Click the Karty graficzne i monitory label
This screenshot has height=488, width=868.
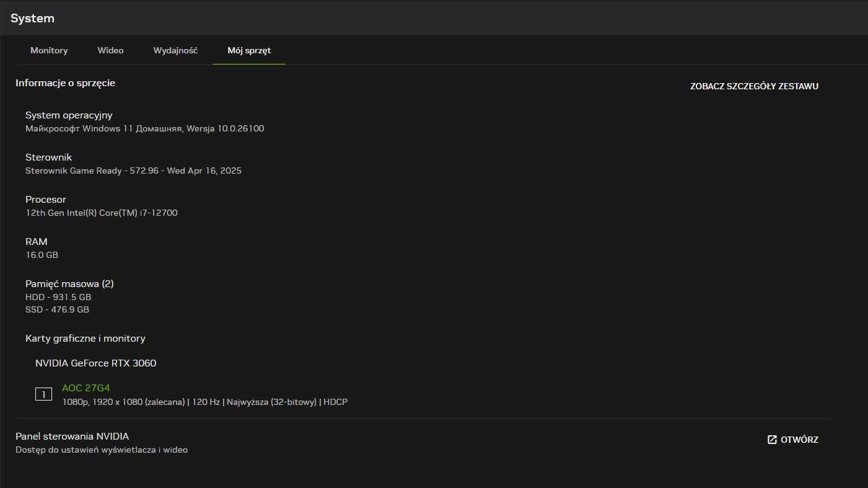coord(85,339)
